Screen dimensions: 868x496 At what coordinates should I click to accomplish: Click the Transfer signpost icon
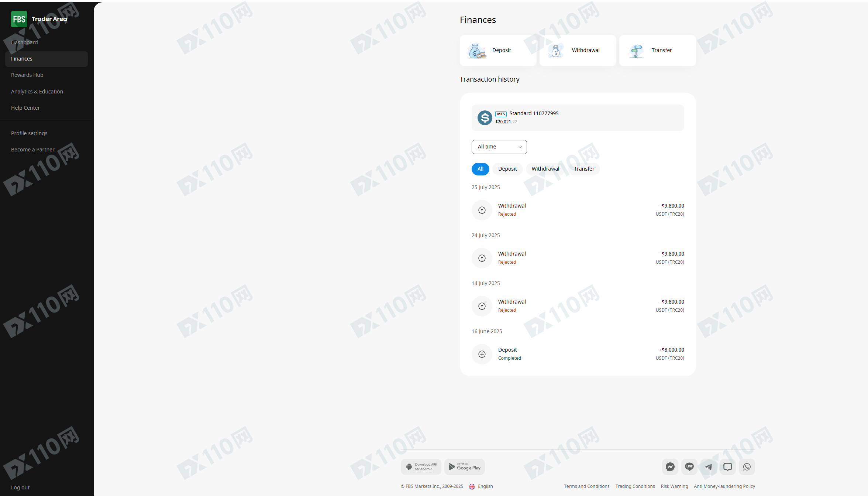point(636,51)
